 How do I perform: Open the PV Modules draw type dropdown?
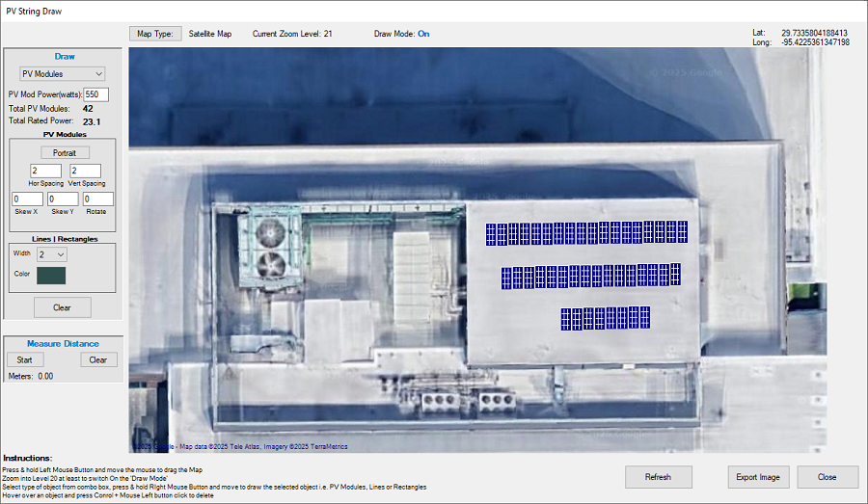coord(62,73)
